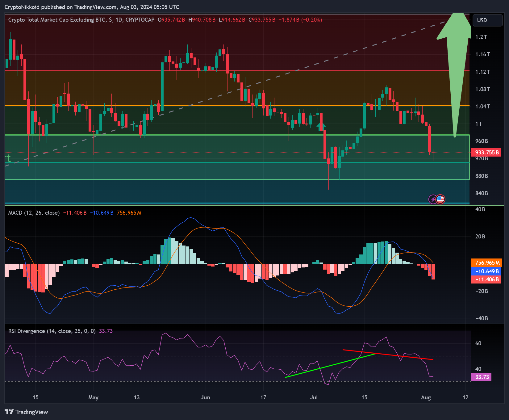This screenshot has width=509, height=420.
Task: Click the red RSI divergence trendline
Action: [x=388, y=355]
